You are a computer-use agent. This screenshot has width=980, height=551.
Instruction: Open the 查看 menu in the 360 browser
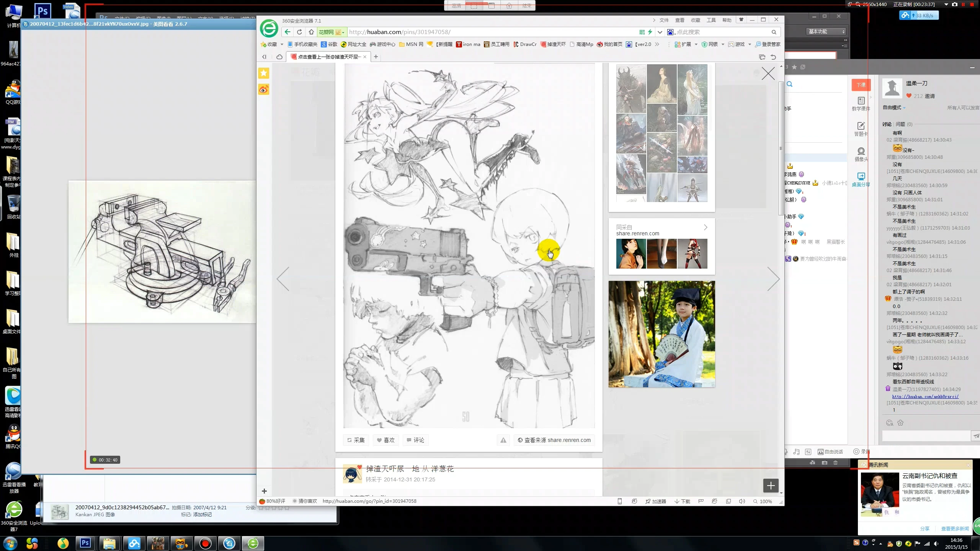(x=679, y=20)
